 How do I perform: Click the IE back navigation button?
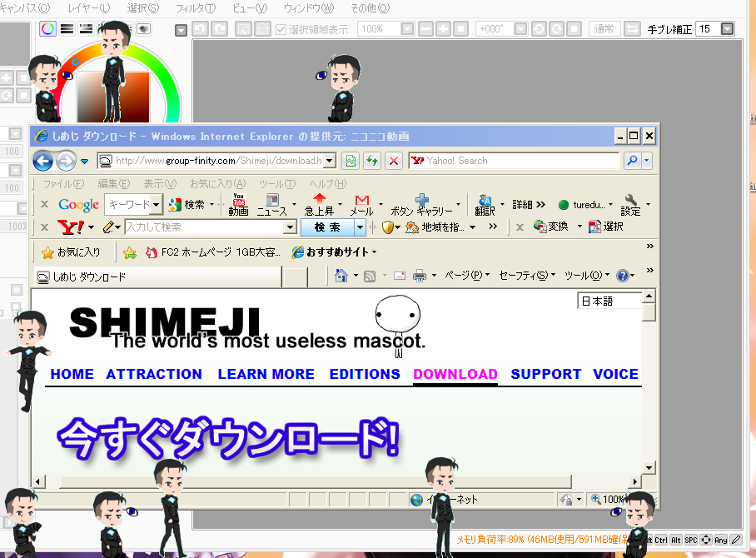(x=43, y=161)
